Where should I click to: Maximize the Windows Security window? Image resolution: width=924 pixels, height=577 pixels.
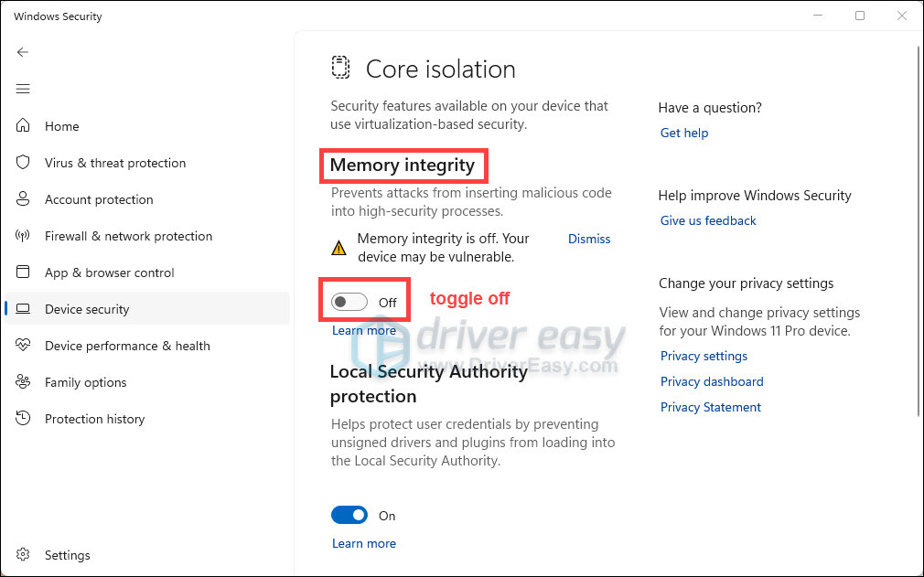coord(860,16)
